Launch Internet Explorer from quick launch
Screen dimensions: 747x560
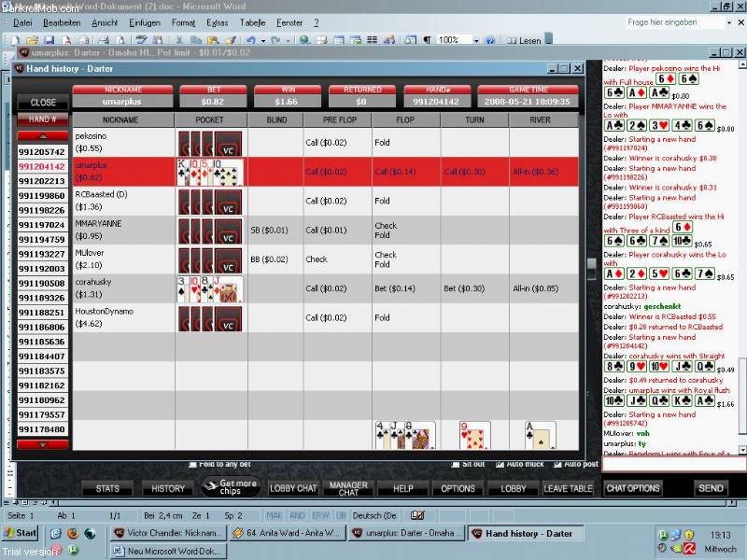pyautogui.click(x=56, y=533)
